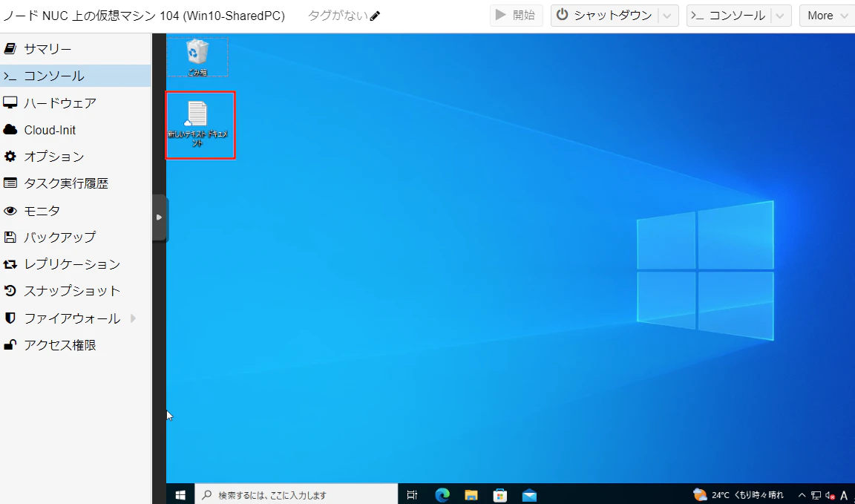Open the バックアップ backup page
855x504 pixels.
pos(75,238)
